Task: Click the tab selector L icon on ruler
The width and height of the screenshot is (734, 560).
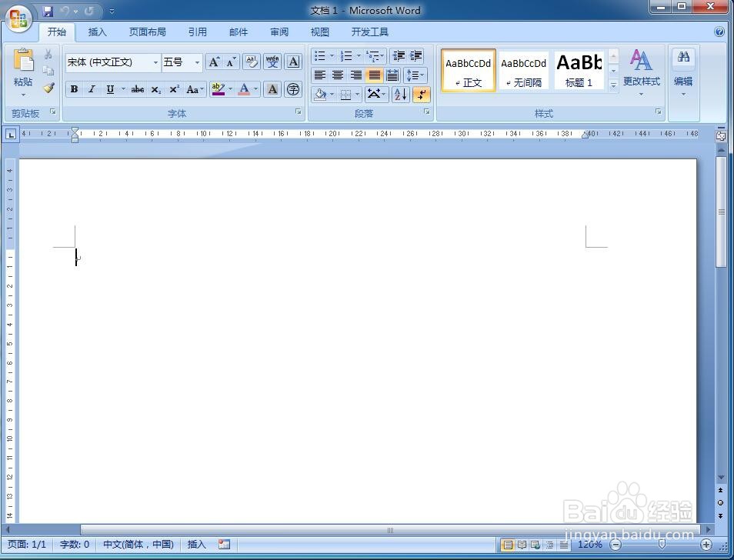Action: (11, 135)
